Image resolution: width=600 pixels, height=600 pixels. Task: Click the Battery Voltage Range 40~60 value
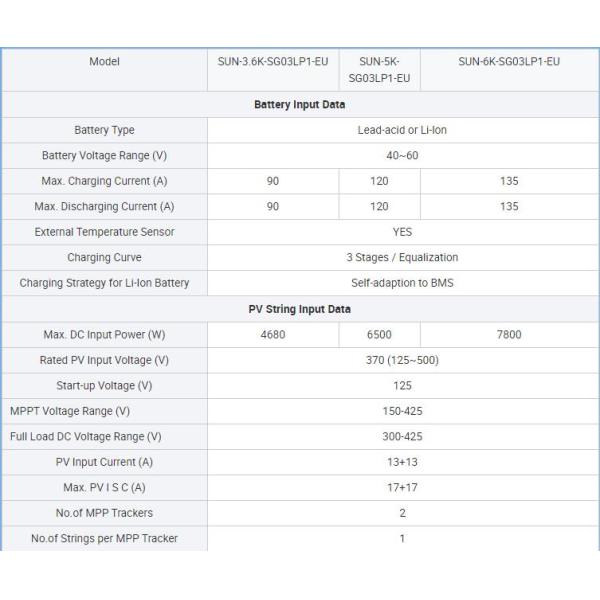(402, 156)
